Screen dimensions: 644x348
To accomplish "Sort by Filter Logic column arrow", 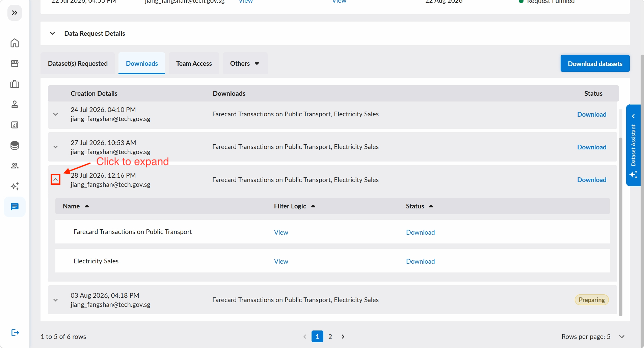I will 313,206.
